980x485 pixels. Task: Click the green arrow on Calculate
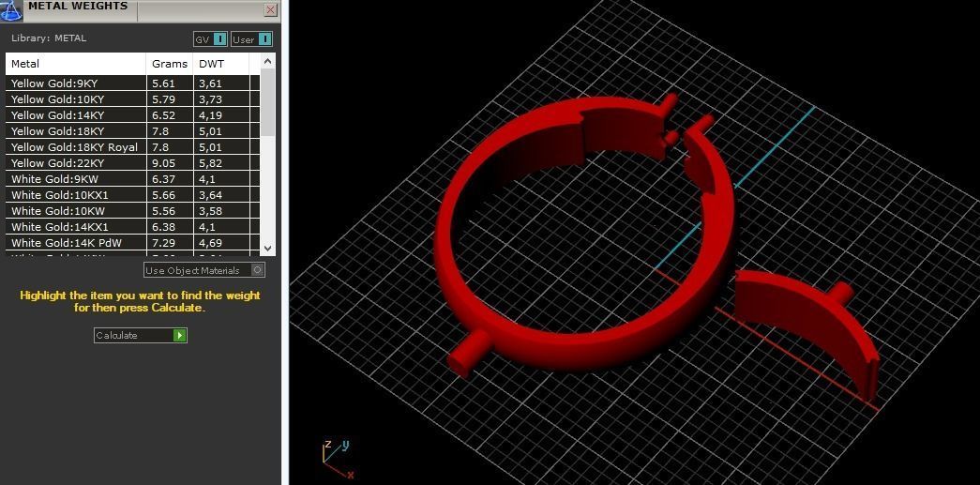180,336
